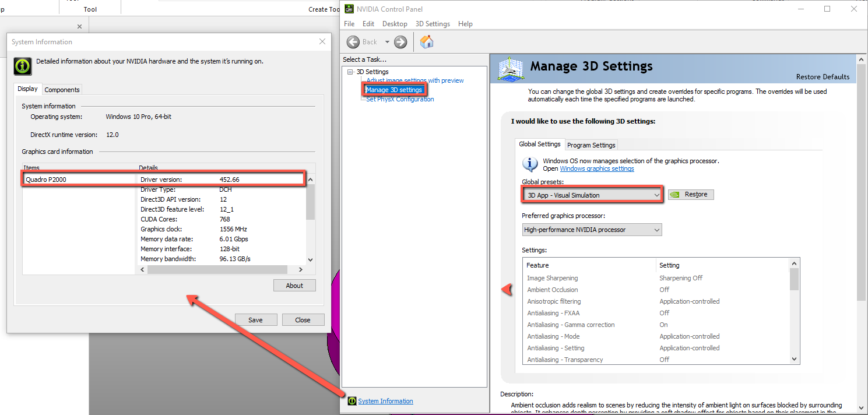
Task: Select Quadro P2000 in the Items list
Action: coord(46,180)
